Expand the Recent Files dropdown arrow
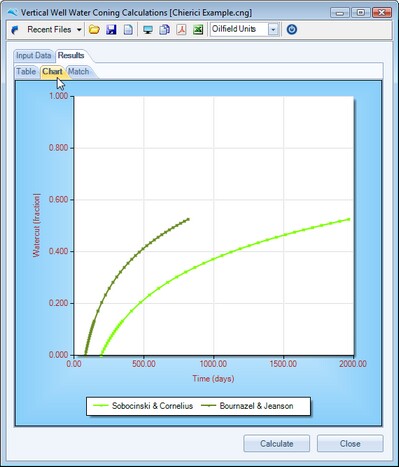Screen dimensions: 399x467 pyautogui.click(x=79, y=30)
